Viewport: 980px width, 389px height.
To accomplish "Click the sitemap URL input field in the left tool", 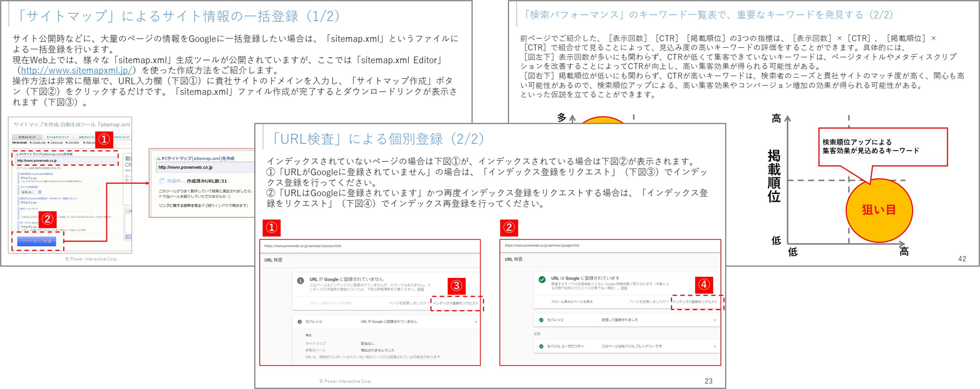I will tap(66, 161).
